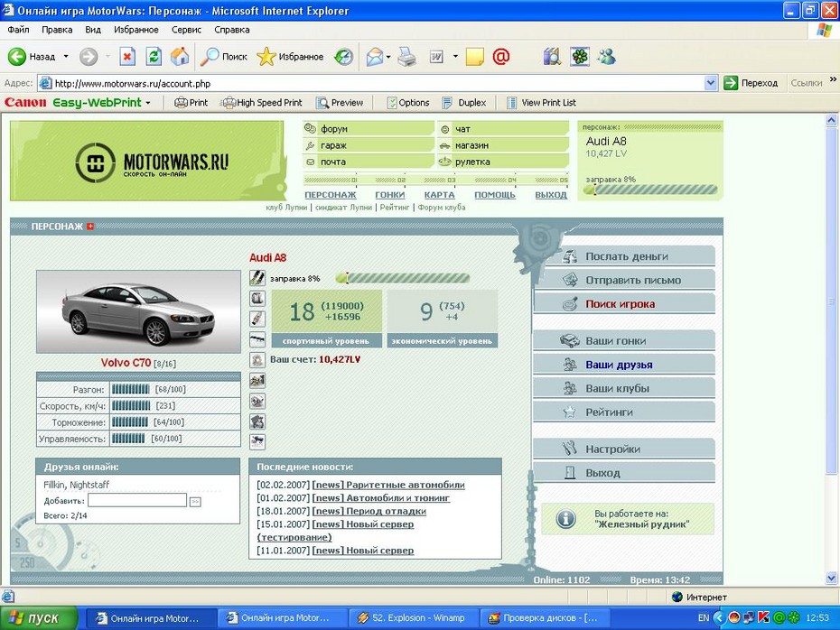The height and width of the screenshot is (630, 840).
Task: Open the Раритетные автомобили news link
Action: click(x=388, y=485)
